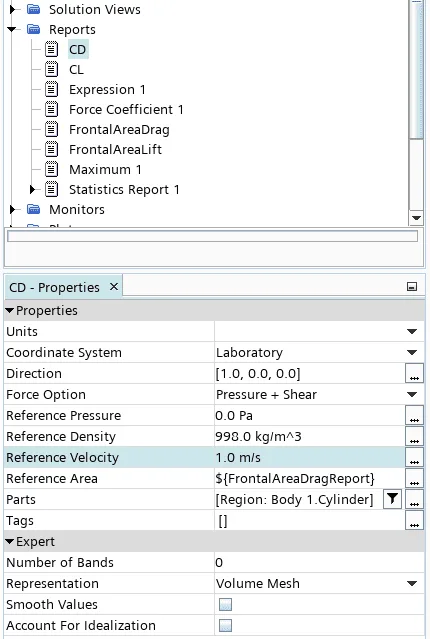Open the Coordinate System dropdown
430x639 pixels.
412,353
